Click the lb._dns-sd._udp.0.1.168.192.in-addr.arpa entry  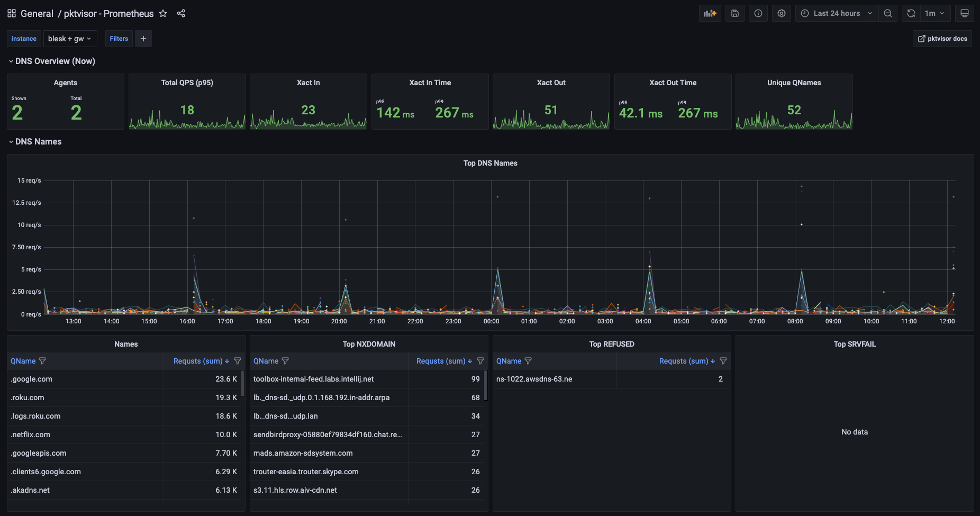[322, 397]
